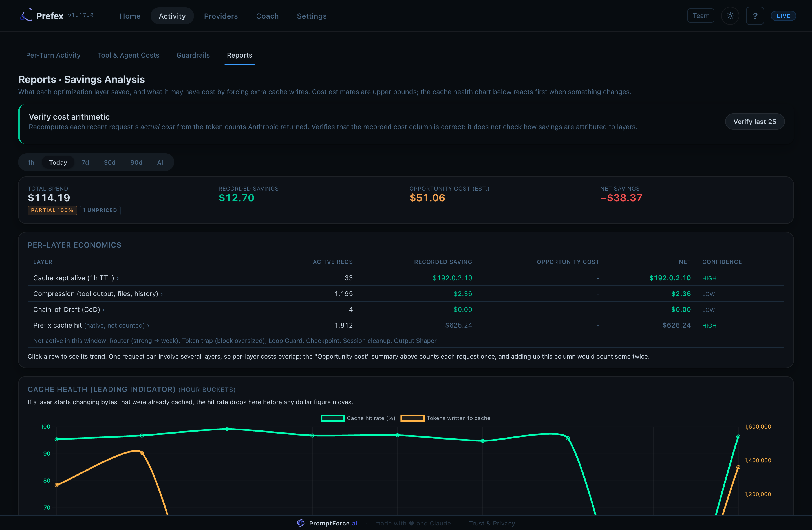Toggle the light/dark theme sun icon
Image resolution: width=812 pixels, height=530 pixels.
[x=730, y=16]
